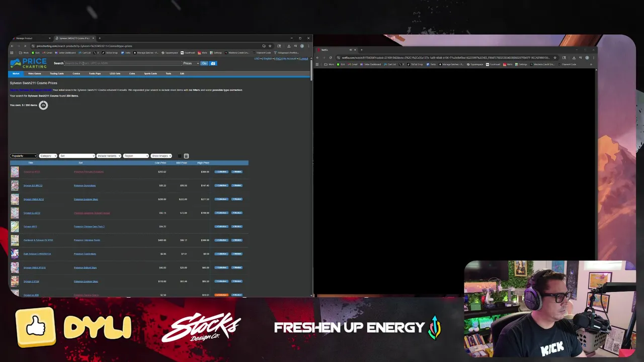644x362 pixels.
Task: Click the 2% collection progress ring
Action: coord(43,105)
